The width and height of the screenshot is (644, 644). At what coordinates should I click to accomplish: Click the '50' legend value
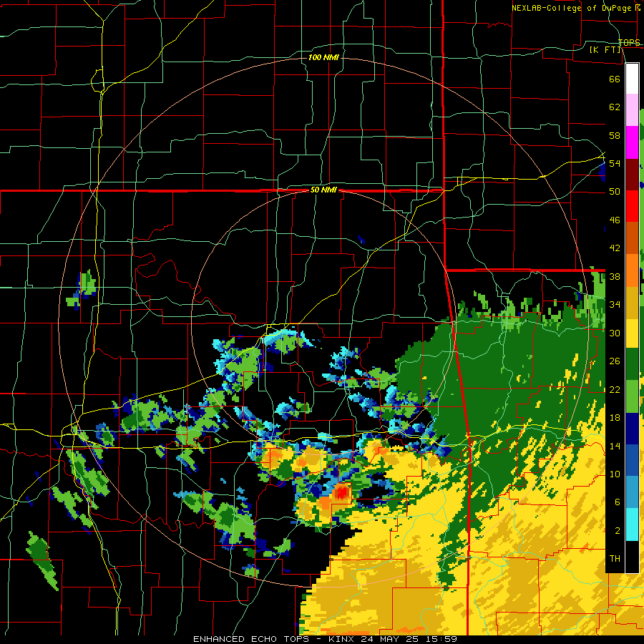pyautogui.click(x=615, y=192)
